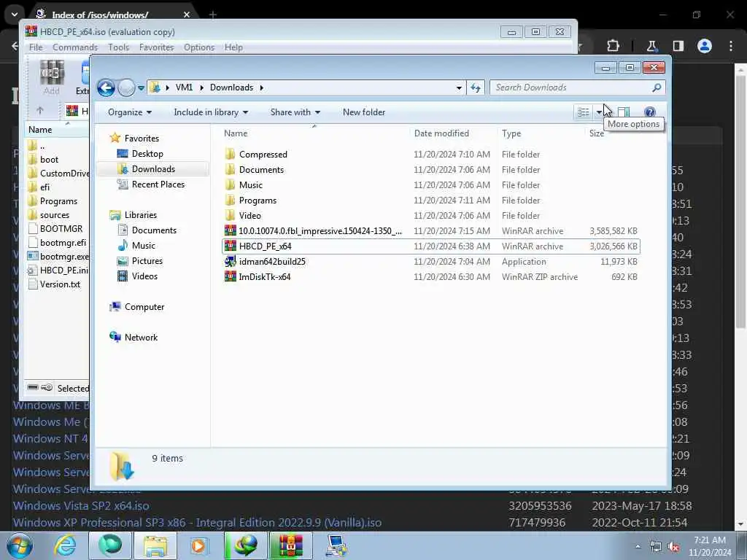Open the Organize dropdown menu

point(130,112)
